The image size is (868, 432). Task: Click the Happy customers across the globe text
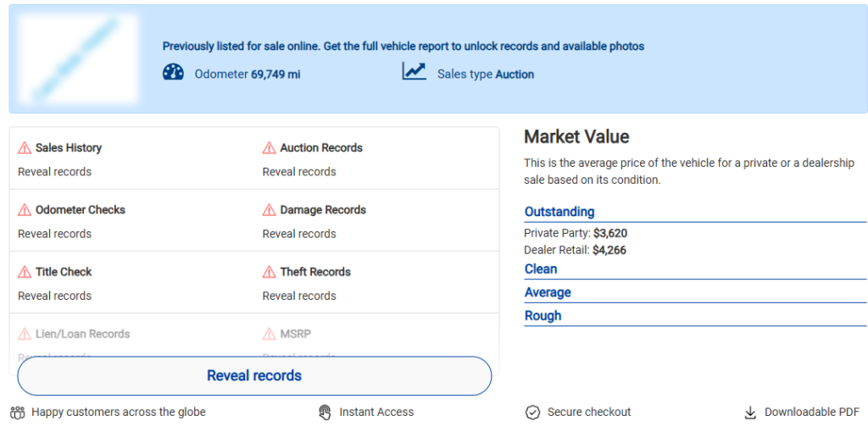119,412
